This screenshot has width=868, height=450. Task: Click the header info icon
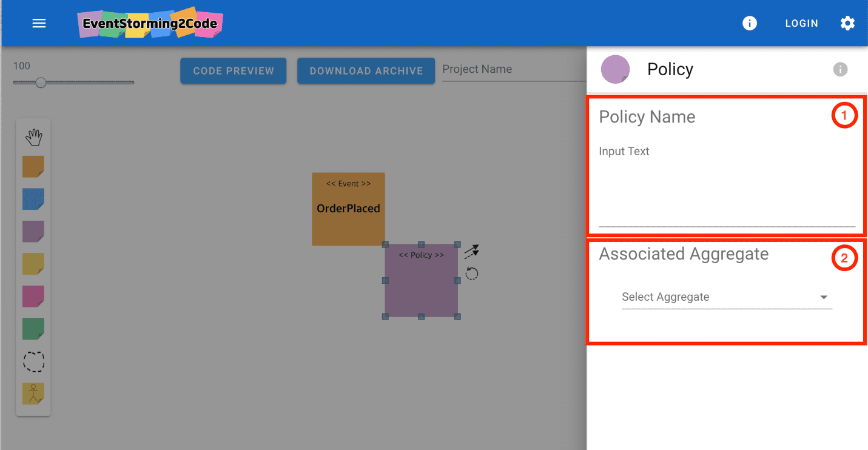point(750,23)
